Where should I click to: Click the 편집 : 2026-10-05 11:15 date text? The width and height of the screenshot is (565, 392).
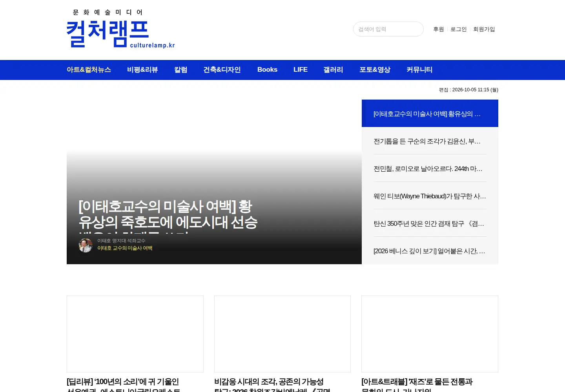468,90
